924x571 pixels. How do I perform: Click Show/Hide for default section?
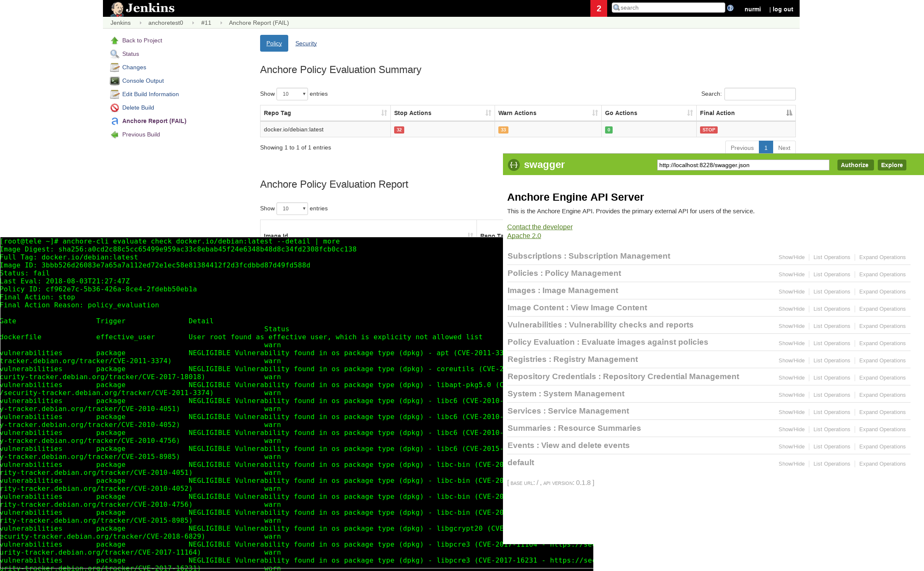point(791,464)
